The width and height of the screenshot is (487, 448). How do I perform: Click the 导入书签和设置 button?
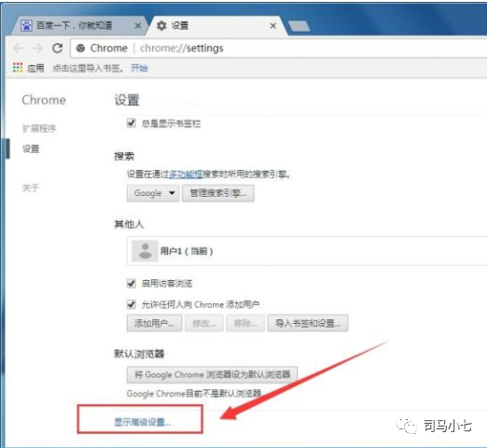pyautogui.click(x=308, y=323)
